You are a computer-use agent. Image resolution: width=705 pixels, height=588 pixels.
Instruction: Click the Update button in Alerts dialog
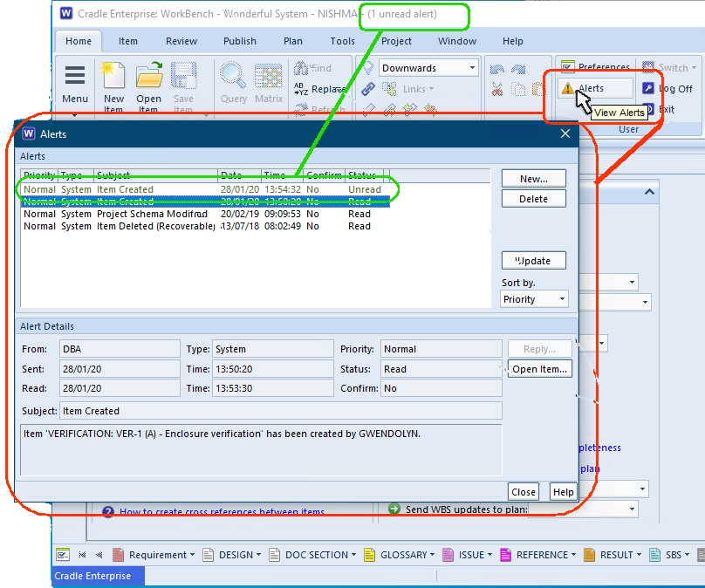[x=534, y=261]
